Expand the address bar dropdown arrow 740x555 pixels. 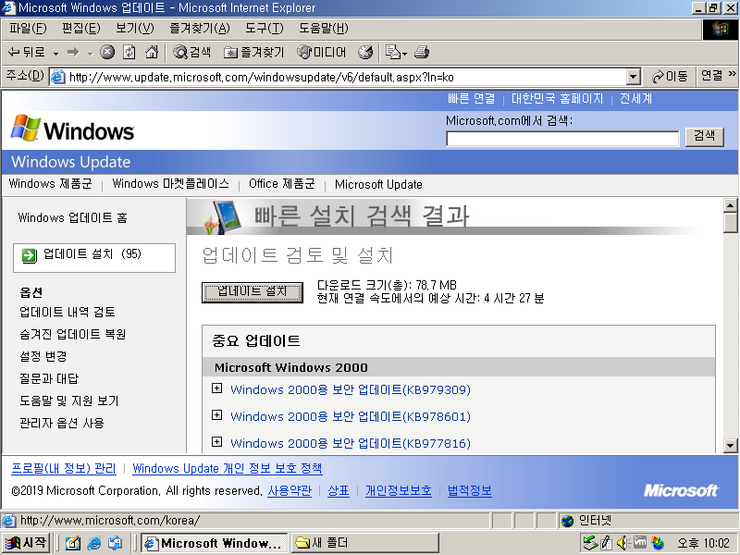633,77
